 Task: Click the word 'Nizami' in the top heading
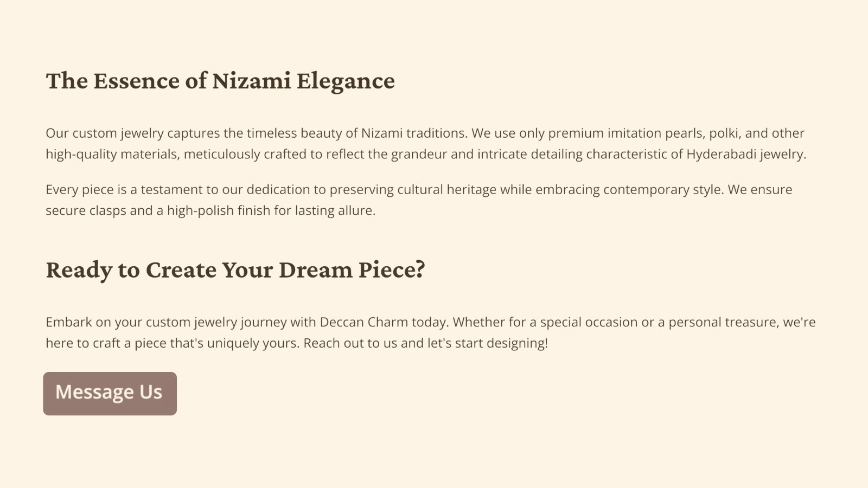(x=251, y=81)
